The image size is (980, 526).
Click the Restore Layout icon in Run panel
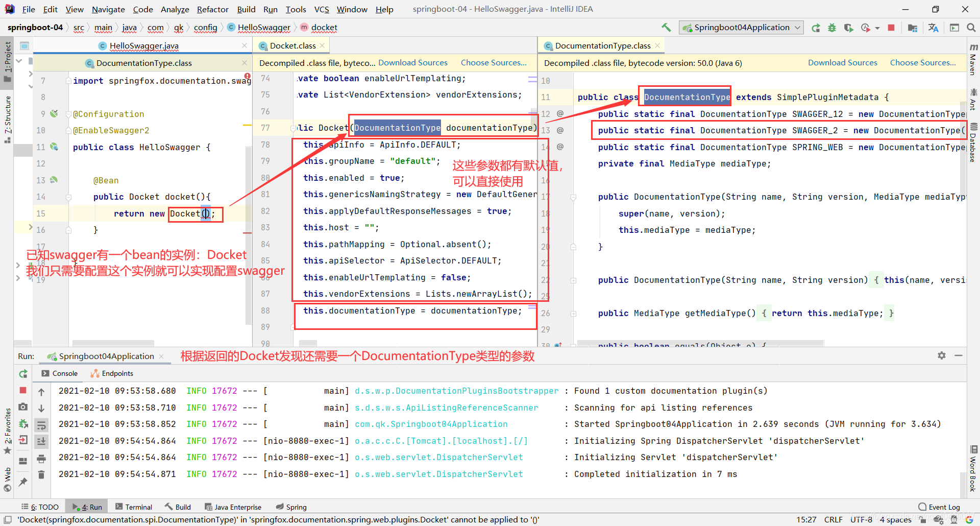tap(23, 461)
